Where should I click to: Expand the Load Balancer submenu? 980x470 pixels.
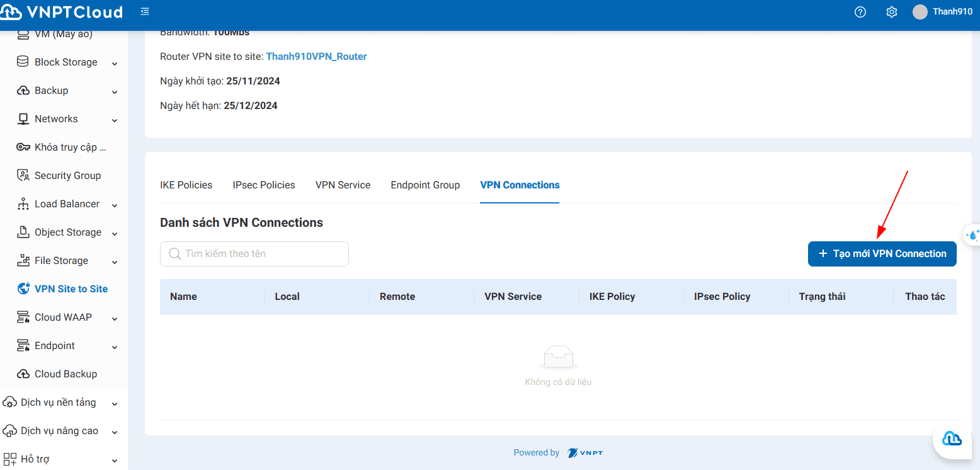115,205
